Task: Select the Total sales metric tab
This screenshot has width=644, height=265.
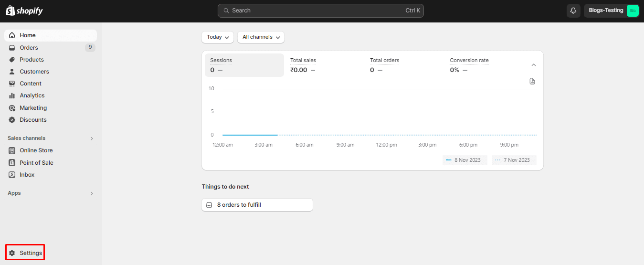Action: coord(324,65)
